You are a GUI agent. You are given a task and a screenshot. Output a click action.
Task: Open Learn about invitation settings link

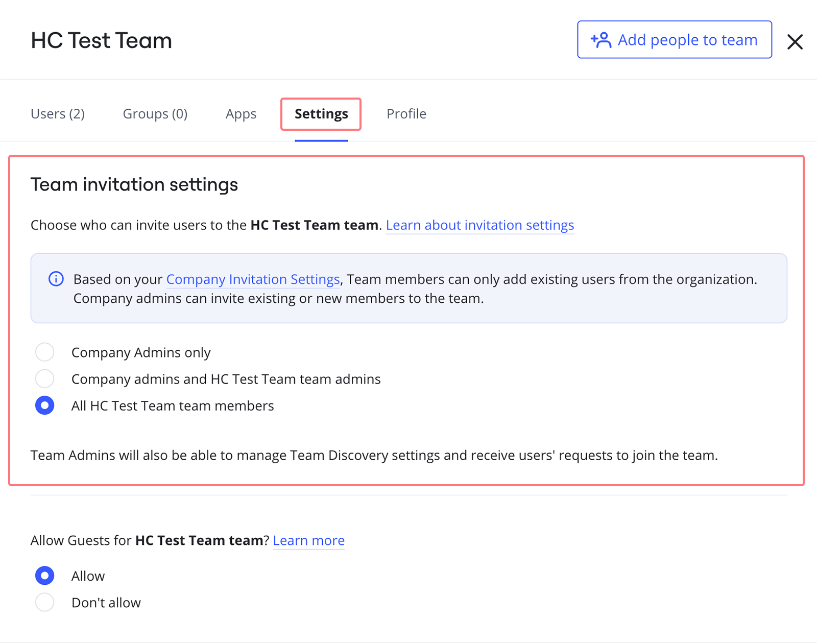point(479,225)
